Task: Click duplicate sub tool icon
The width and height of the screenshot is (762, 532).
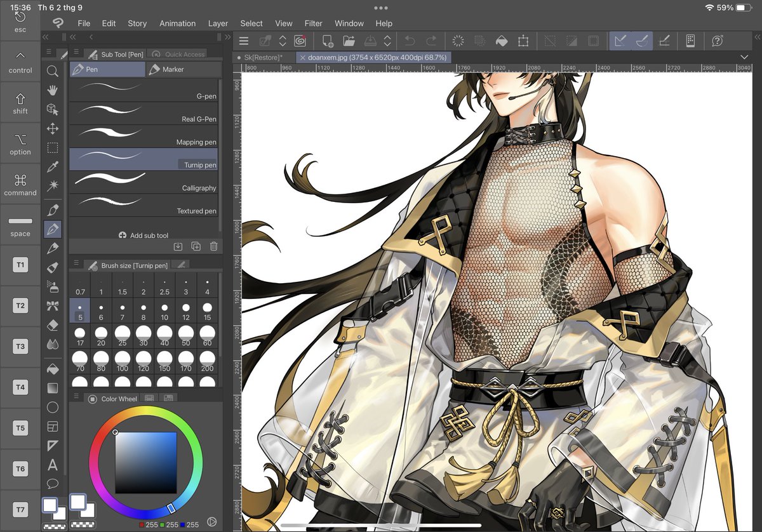Action: coord(196,246)
